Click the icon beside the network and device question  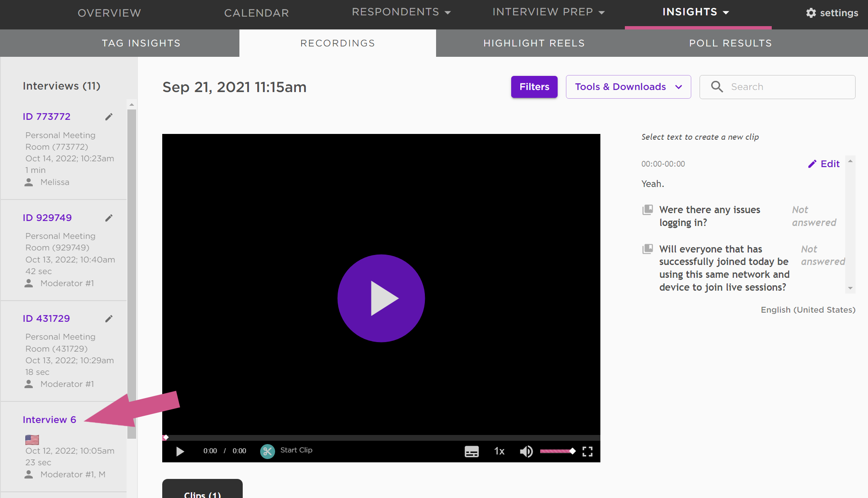point(647,249)
